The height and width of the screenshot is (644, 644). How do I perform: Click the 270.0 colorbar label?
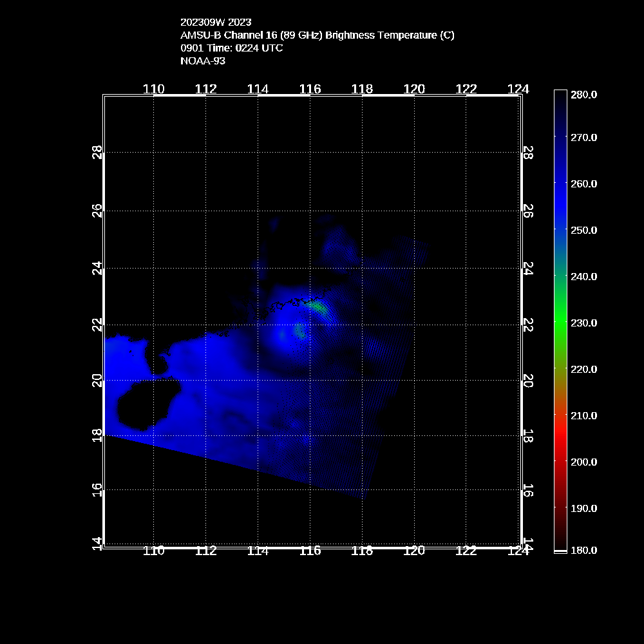point(583,138)
